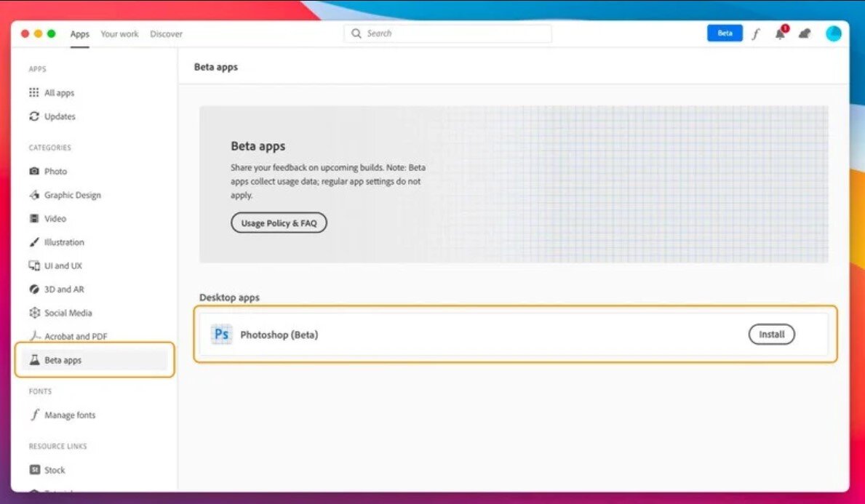The image size is (865, 504).
Task: Choose the UI and UX category label
Action: (63, 265)
